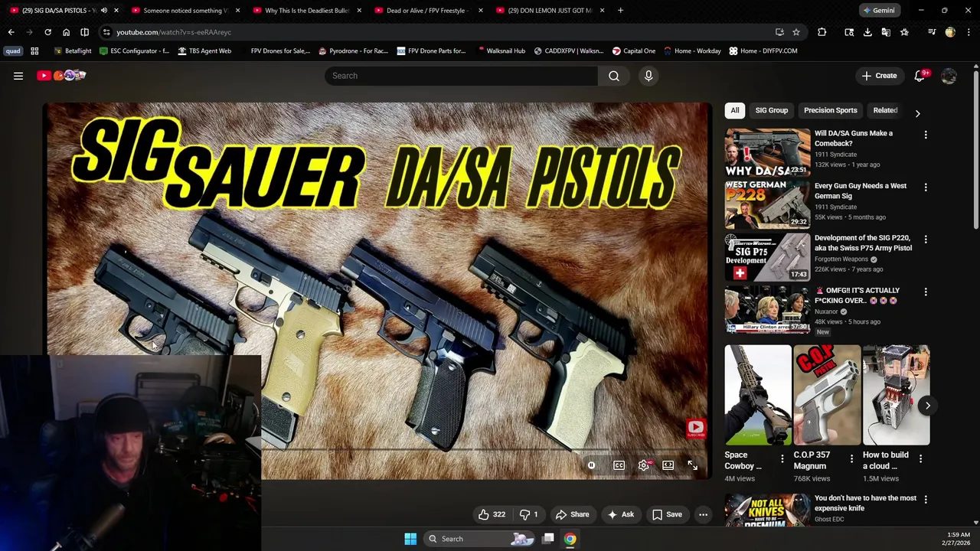Switch to theater mode

click(668, 465)
